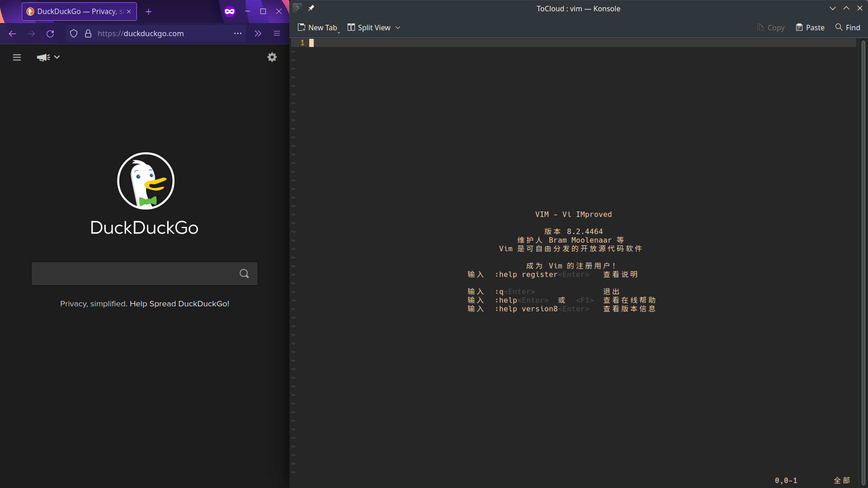Click the private browsing mask icon
Screen dimensions: 868x488
click(x=230, y=11)
